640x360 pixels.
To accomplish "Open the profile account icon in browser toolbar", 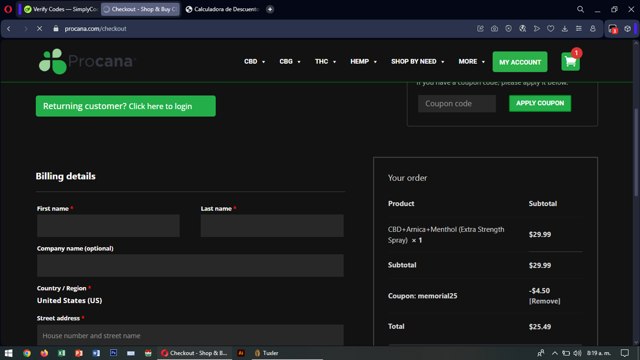I will click(x=593, y=29).
